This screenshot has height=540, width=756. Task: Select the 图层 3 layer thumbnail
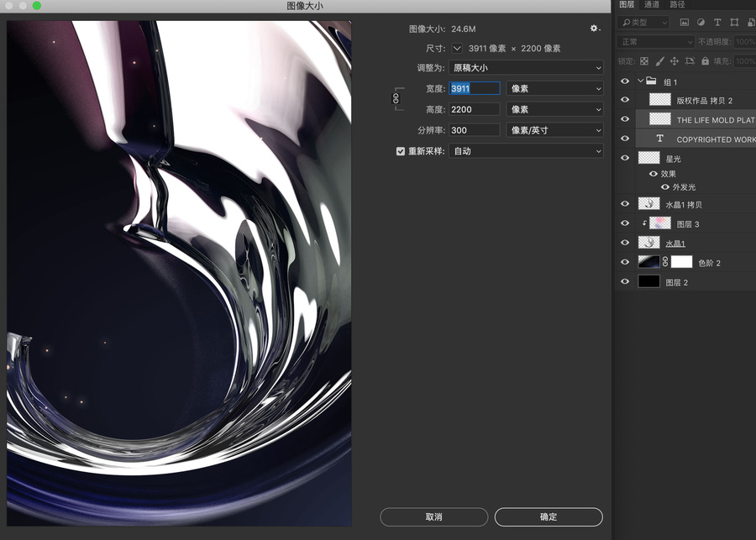pos(660,223)
